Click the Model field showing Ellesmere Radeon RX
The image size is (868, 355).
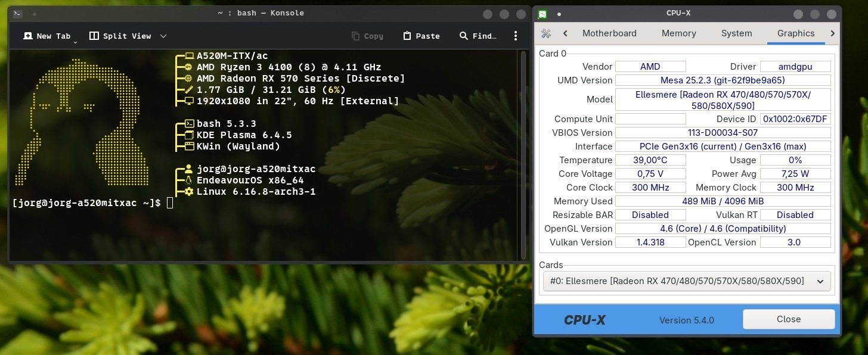click(x=723, y=99)
